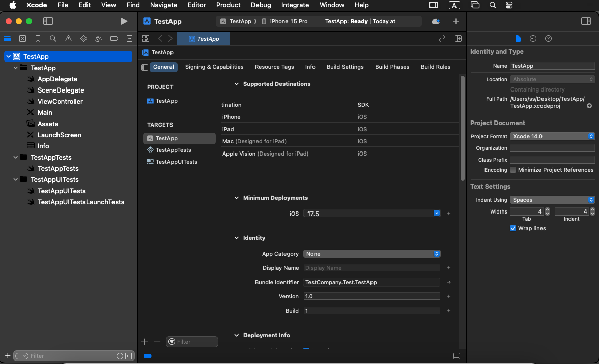Open the App Category dropdown

pos(372,254)
